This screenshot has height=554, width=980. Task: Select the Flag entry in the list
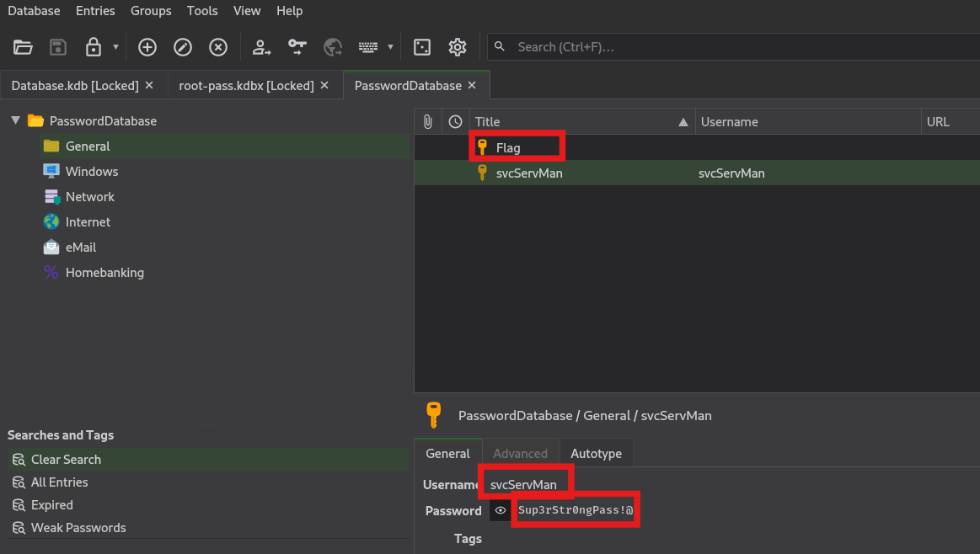click(508, 148)
